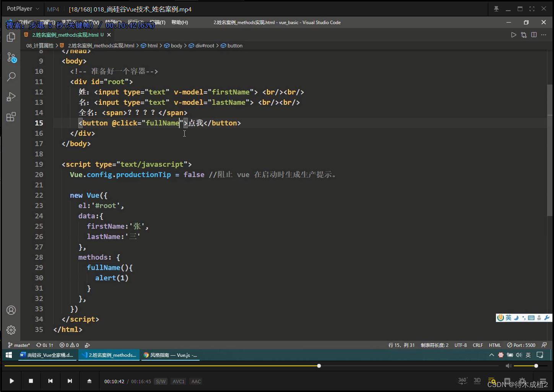The height and width of the screenshot is (392, 554).
Task: Adjust the PotPlayer volume slider
Action: tap(530, 366)
